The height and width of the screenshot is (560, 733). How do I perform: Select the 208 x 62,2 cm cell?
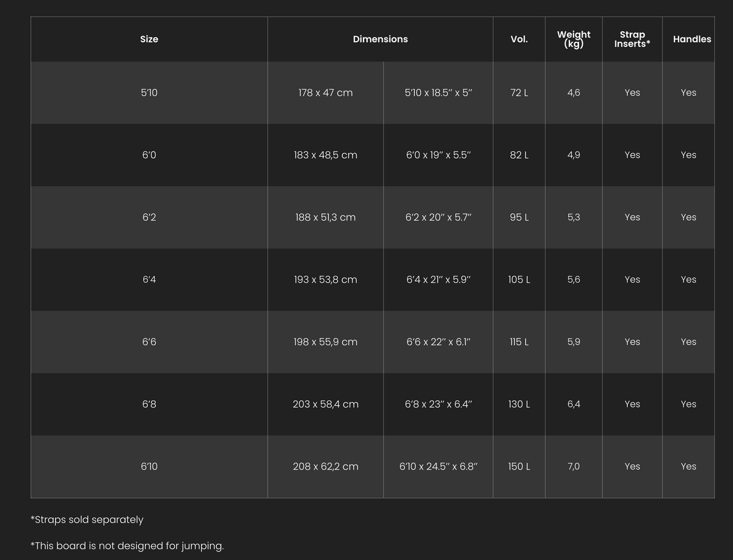[325, 466]
